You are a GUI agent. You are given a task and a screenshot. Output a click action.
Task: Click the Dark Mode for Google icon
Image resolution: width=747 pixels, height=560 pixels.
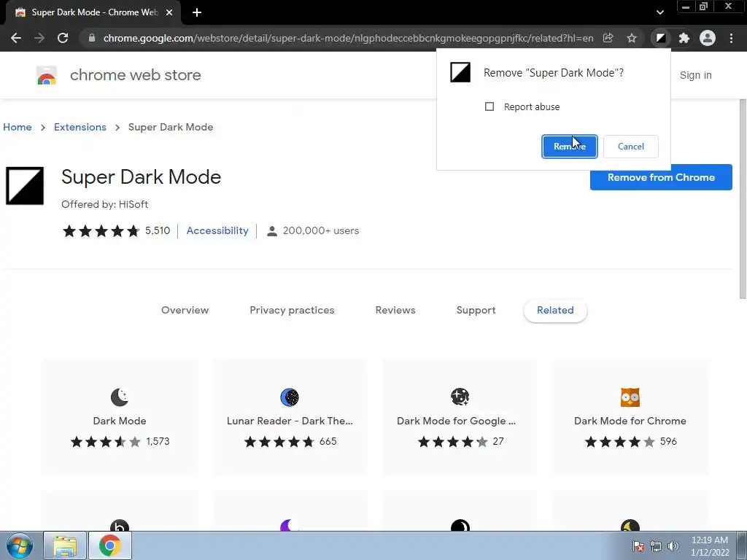[x=460, y=397]
